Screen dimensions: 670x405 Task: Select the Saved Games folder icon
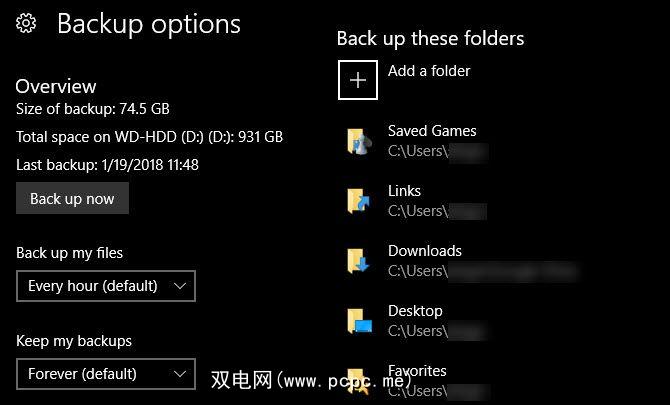coord(358,141)
